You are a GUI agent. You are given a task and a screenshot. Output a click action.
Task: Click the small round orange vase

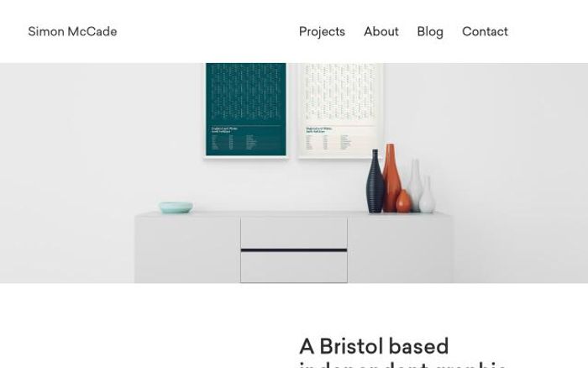[x=404, y=202]
